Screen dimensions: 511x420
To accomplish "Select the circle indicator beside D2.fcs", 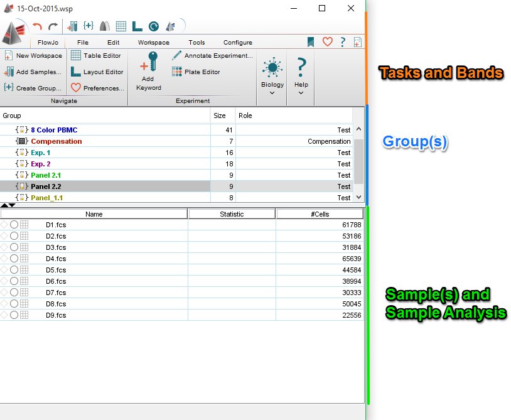I will tap(14, 235).
